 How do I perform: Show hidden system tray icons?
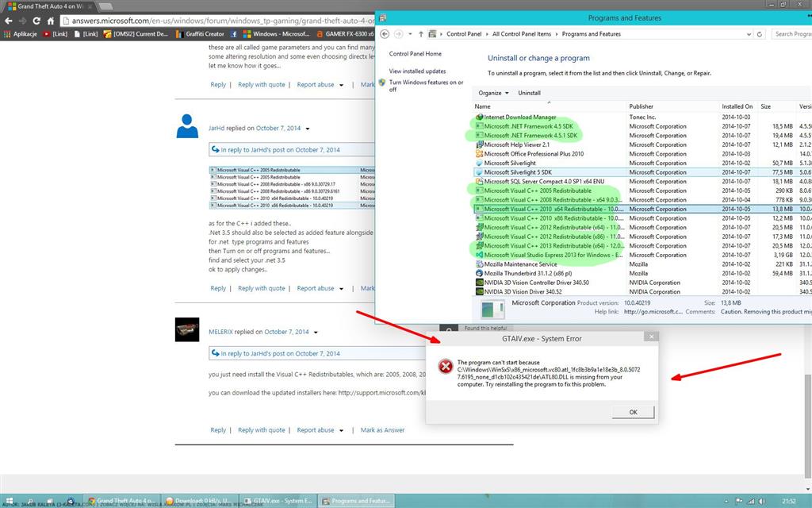[x=726, y=502]
